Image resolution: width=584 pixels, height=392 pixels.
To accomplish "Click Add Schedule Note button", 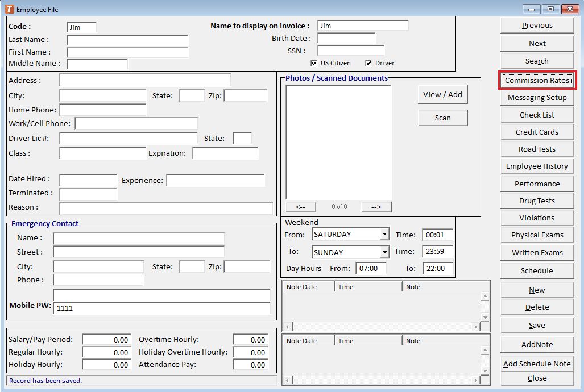I will pyautogui.click(x=537, y=364).
